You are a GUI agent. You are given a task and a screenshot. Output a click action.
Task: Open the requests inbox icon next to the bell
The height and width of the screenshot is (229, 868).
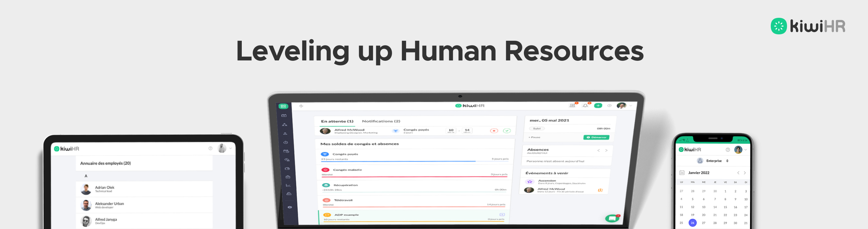tap(572, 106)
